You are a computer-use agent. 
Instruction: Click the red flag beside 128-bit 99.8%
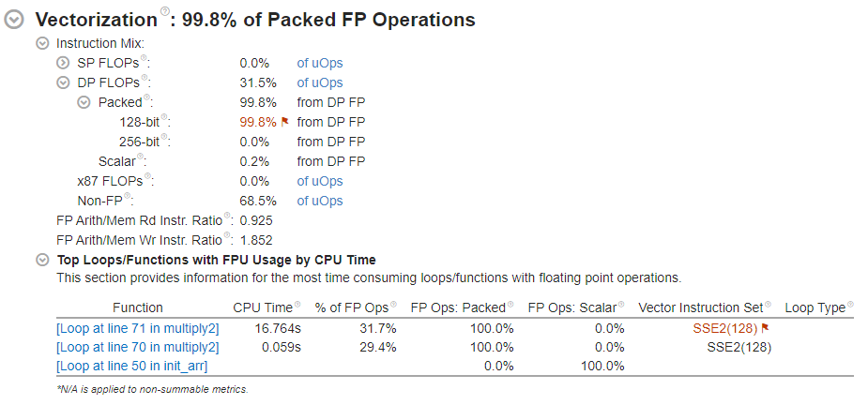[284, 122]
